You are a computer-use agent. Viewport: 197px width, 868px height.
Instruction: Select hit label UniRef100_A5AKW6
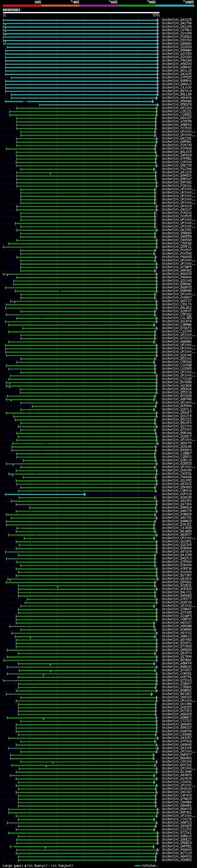click(x=177, y=101)
